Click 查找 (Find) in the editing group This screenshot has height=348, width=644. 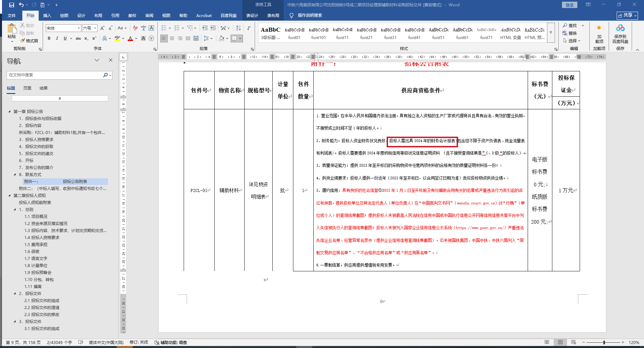point(570,26)
